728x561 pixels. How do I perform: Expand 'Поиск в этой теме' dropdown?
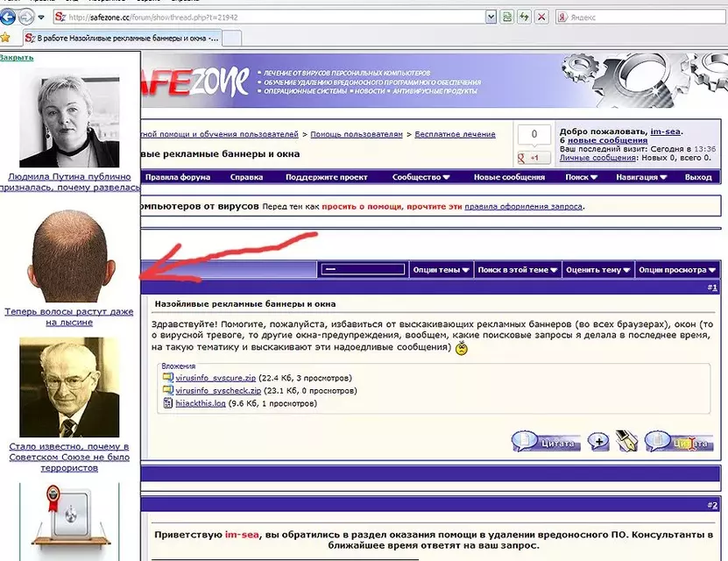(517, 270)
